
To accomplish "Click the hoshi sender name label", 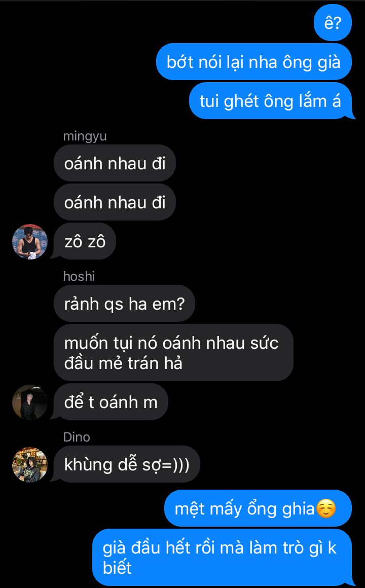I will click(79, 276).
